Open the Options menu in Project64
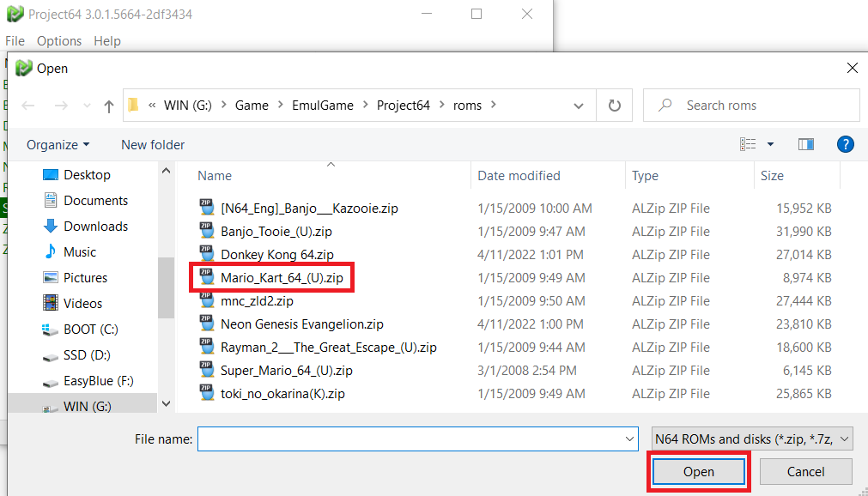This screenshot has height=496, width=868. pyautogui.click(x=59, y=41)
